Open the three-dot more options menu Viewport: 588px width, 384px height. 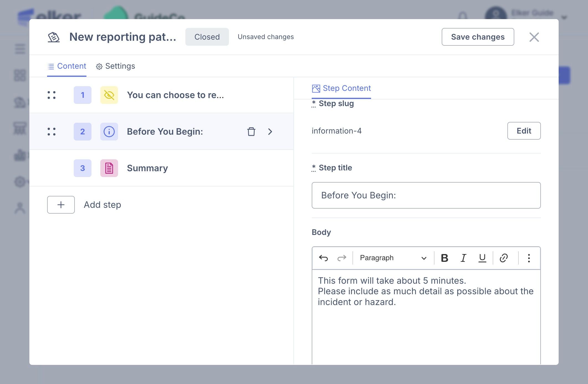point(529,258)
